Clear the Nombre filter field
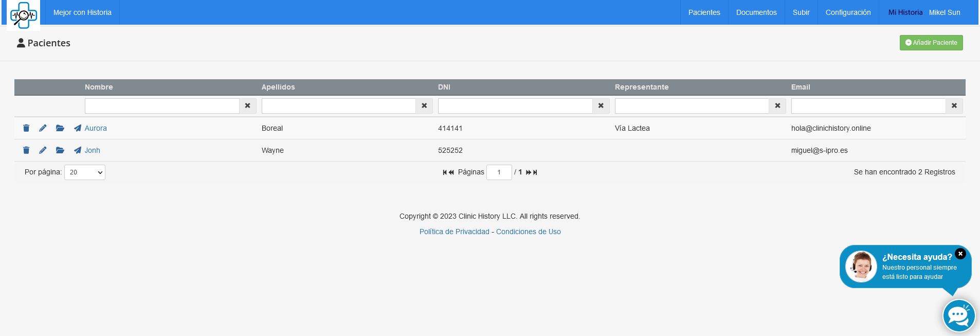This screenshot has height=336, width=980. click(248, 106)
